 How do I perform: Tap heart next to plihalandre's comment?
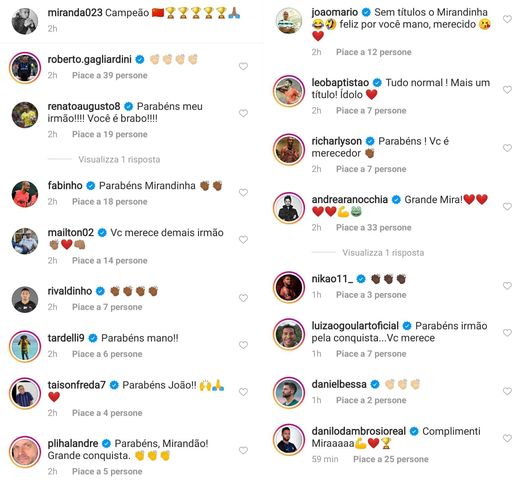pos(243,451)
